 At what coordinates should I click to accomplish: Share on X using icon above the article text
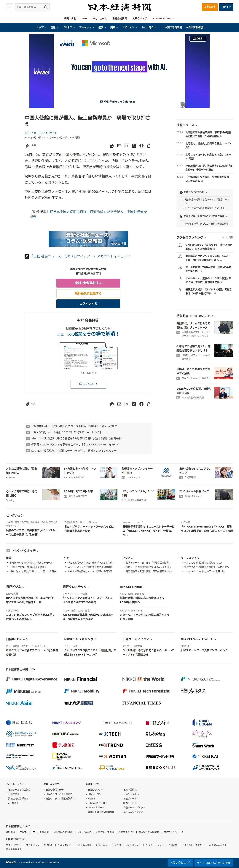pyautogui.click(x=134, y=146)
